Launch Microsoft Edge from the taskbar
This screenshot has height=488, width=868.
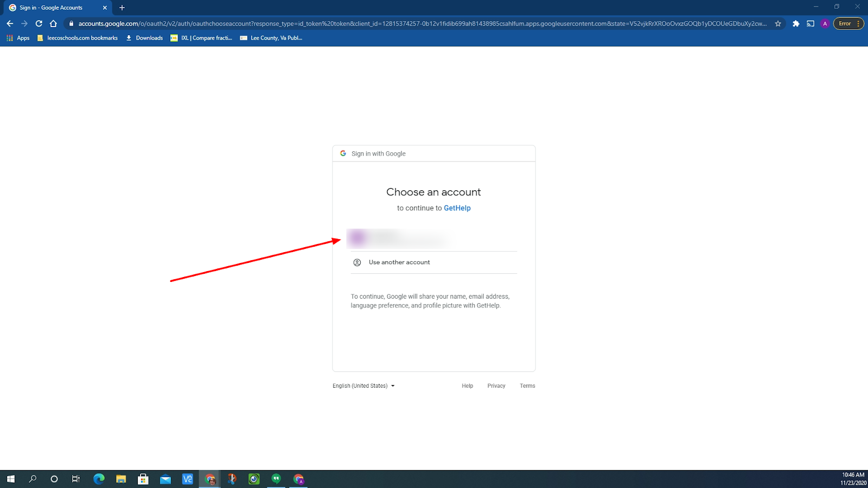tap(99, 479)
